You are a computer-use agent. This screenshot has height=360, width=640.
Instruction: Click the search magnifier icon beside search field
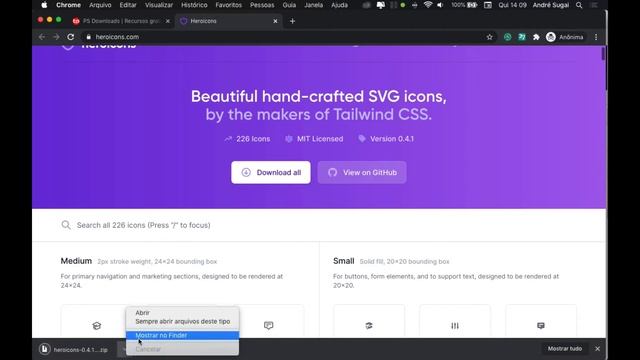tap(66, 225)
